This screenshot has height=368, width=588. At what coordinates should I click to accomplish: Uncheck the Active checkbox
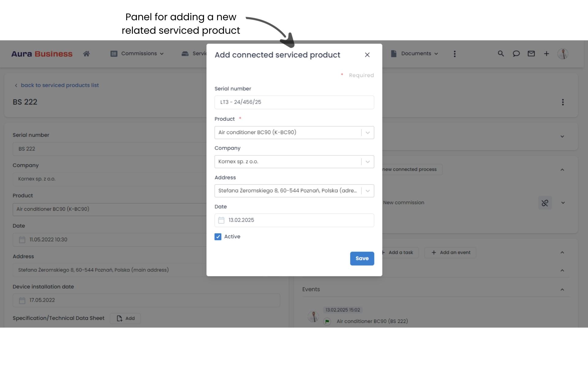click(218, 237)
